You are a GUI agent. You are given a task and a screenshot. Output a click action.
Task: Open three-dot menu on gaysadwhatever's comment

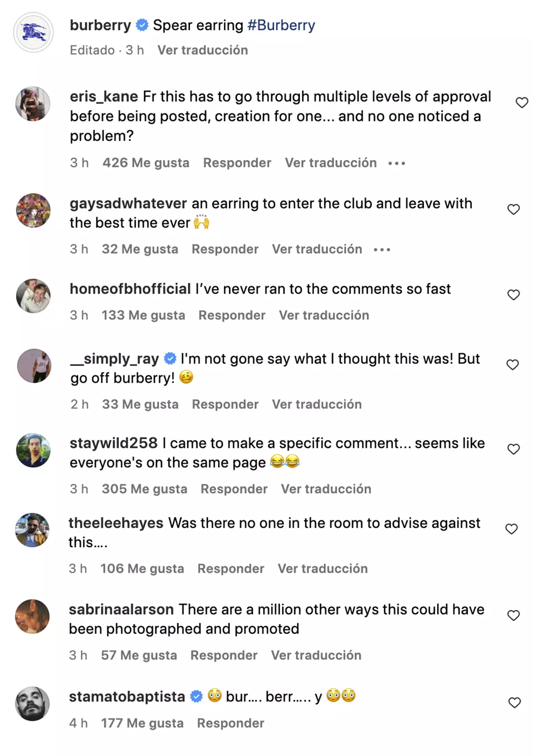point(382,250)
